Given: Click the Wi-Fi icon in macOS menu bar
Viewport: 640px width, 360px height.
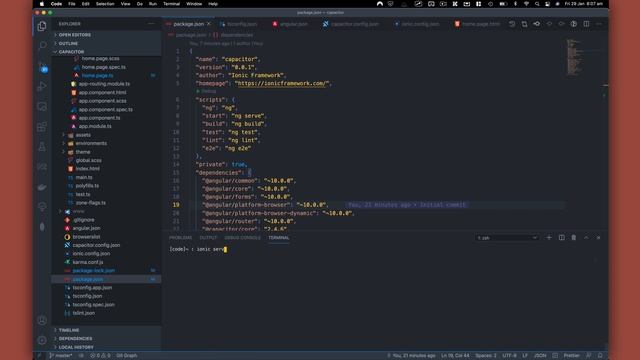Looking at the screenshot, I should pyautogui.click(x=526, y=4).
